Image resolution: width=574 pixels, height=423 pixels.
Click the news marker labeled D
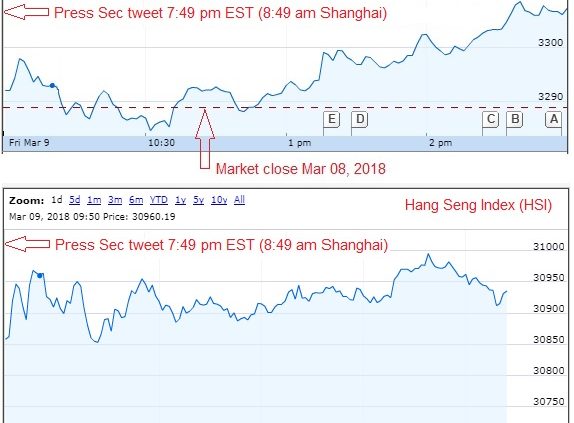point(360,119)
